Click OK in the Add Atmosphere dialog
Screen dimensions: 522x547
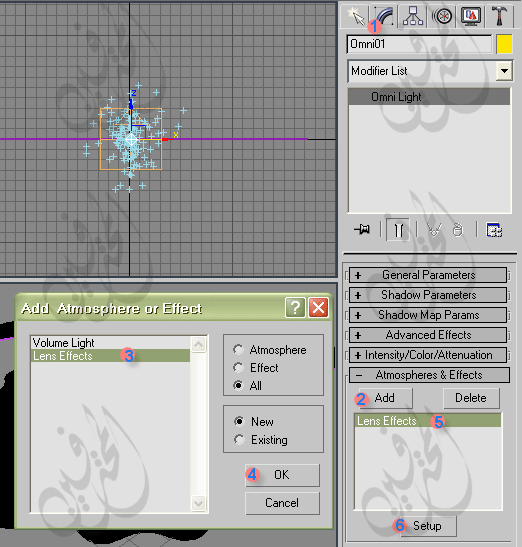coord(282,475)
